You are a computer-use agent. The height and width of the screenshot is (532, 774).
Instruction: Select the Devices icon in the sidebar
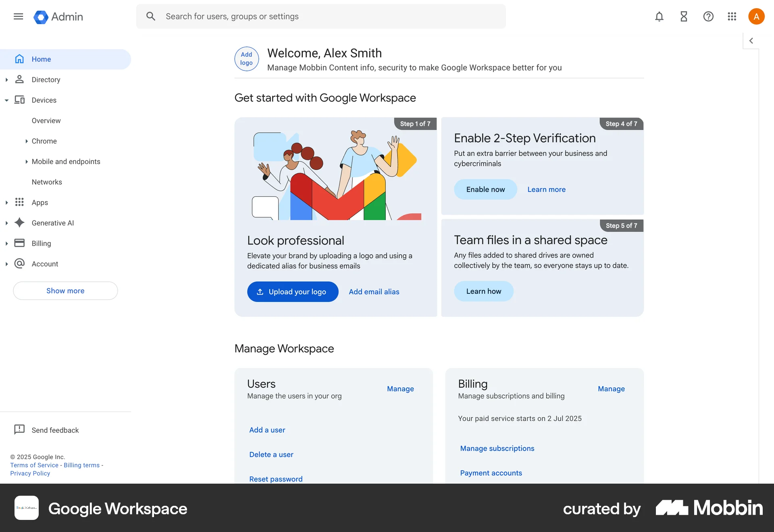tap(19, 100)
